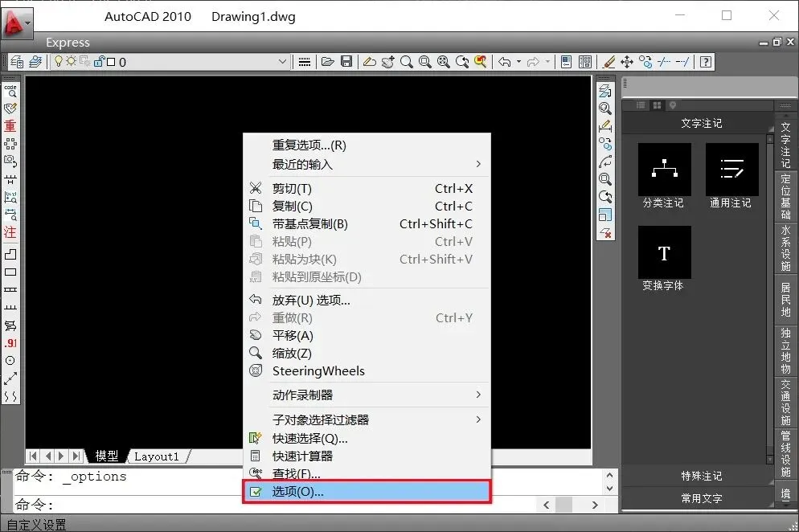Click the red 重 icon in left toolbar

pyautogui.click(x=10, y=126)
